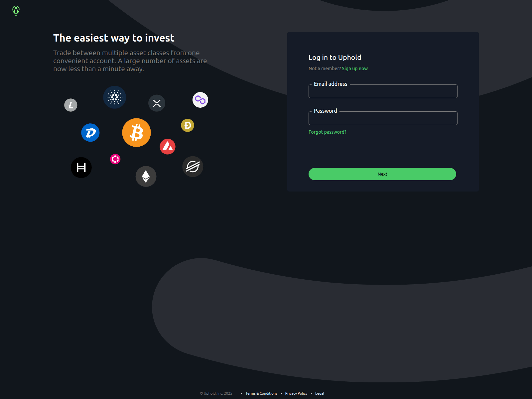The image size is (532, 399).
Task: Select the DigiByte blue coin icon
Action: (90, 133)
